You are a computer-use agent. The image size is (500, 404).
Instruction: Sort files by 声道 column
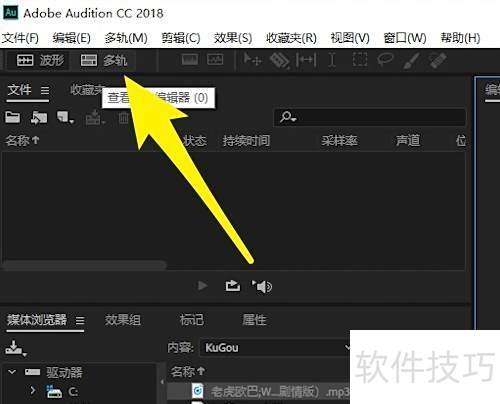408,141
